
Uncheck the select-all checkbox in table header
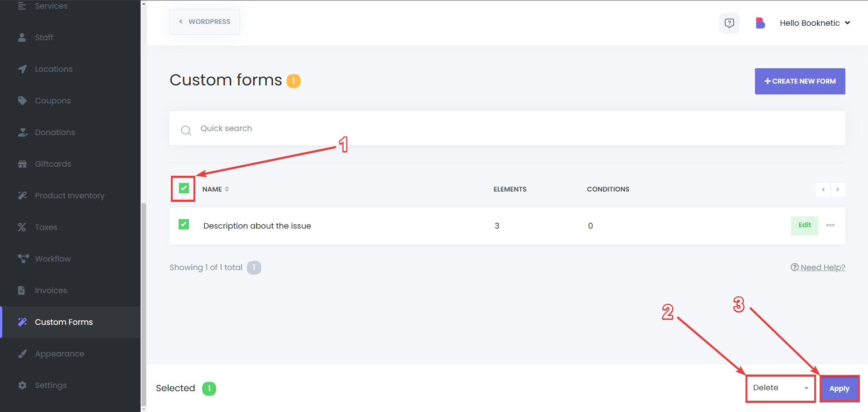tap(184, 188)
